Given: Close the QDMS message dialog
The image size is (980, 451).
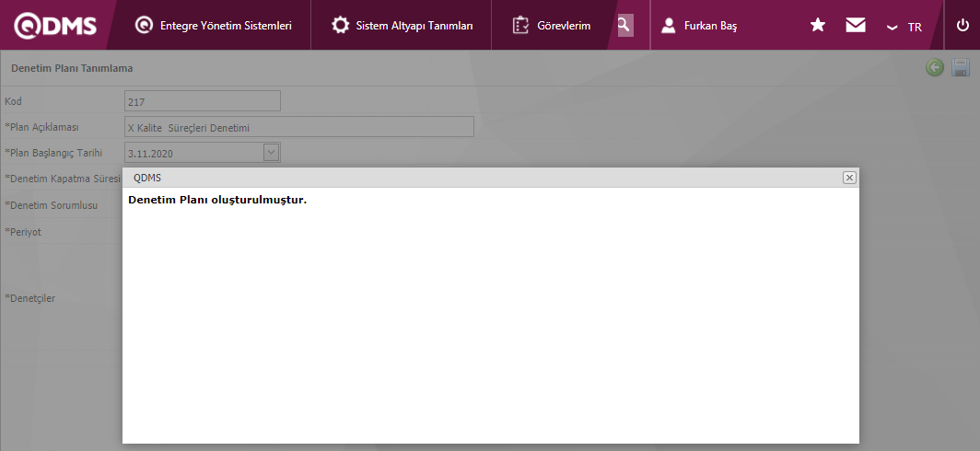Looking at the screenshot, I should click(849, 178).
